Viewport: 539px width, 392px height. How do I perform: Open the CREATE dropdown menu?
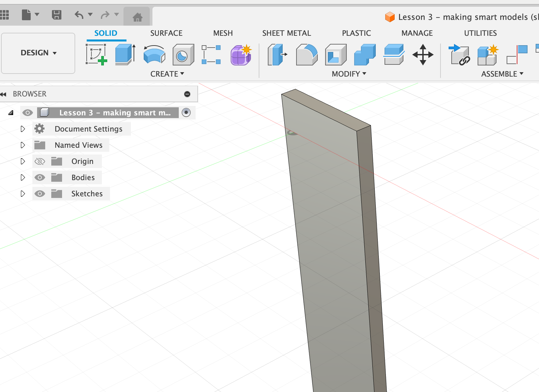point(167,74)
